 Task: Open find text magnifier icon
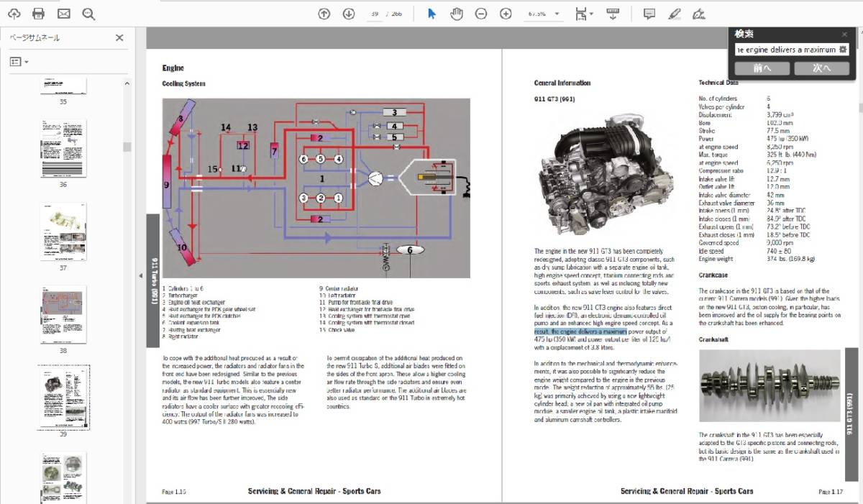click(88, 14)
